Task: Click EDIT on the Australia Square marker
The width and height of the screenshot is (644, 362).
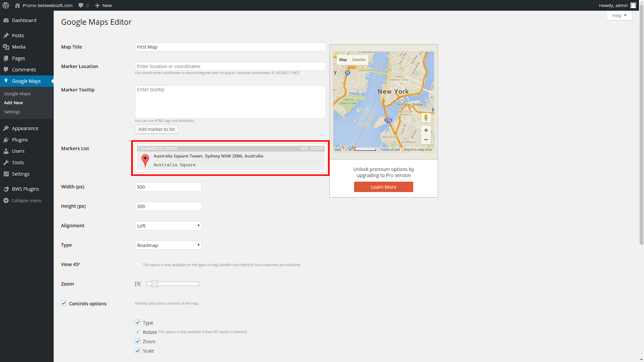Action: pyautogui.click(x=304, y=148)
